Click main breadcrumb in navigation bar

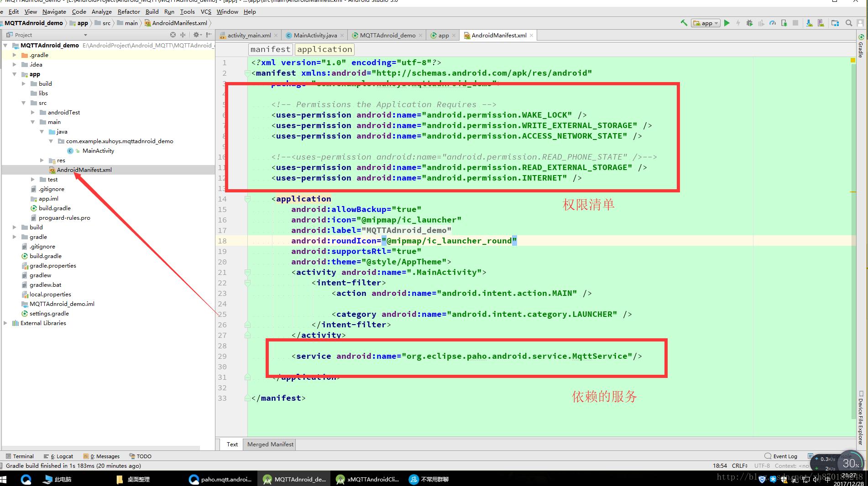128,23
